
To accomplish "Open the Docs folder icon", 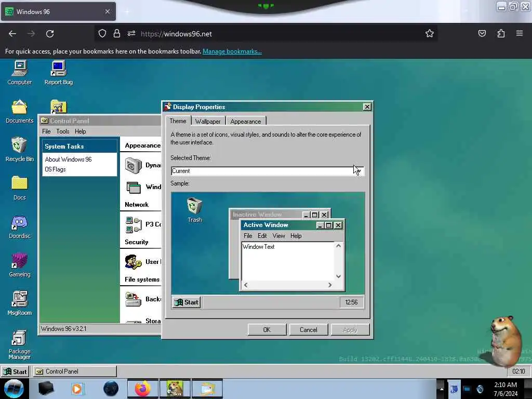I will pyautogui.click(x=19, y=188).
